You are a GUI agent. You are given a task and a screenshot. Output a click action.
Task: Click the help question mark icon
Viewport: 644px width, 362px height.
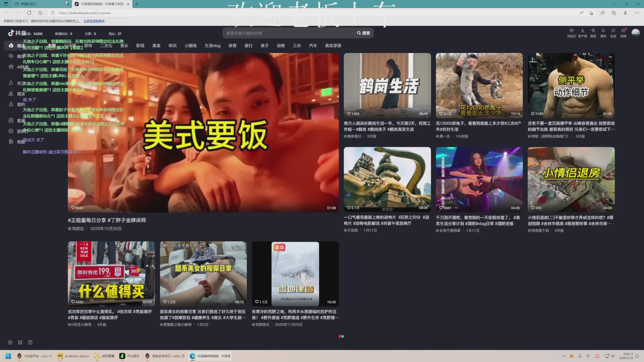click(30, 342)
